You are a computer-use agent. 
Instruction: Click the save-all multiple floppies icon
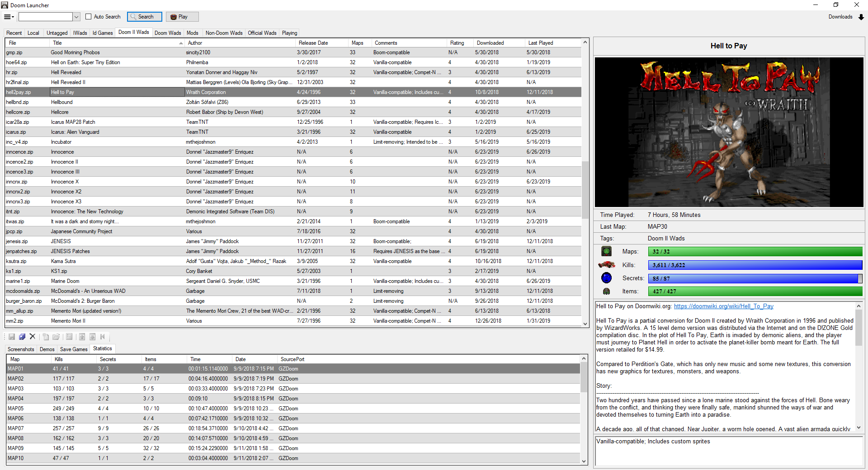tap(22, 337)
